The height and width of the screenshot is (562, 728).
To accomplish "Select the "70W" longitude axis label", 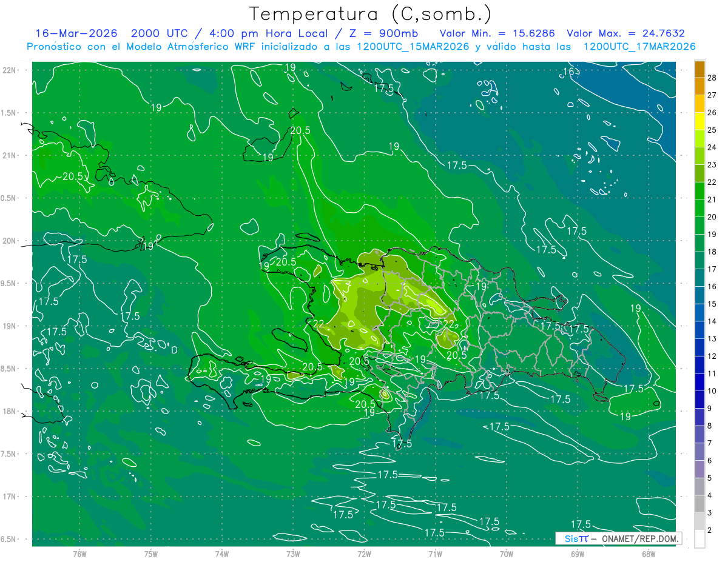I will point(507,554).
